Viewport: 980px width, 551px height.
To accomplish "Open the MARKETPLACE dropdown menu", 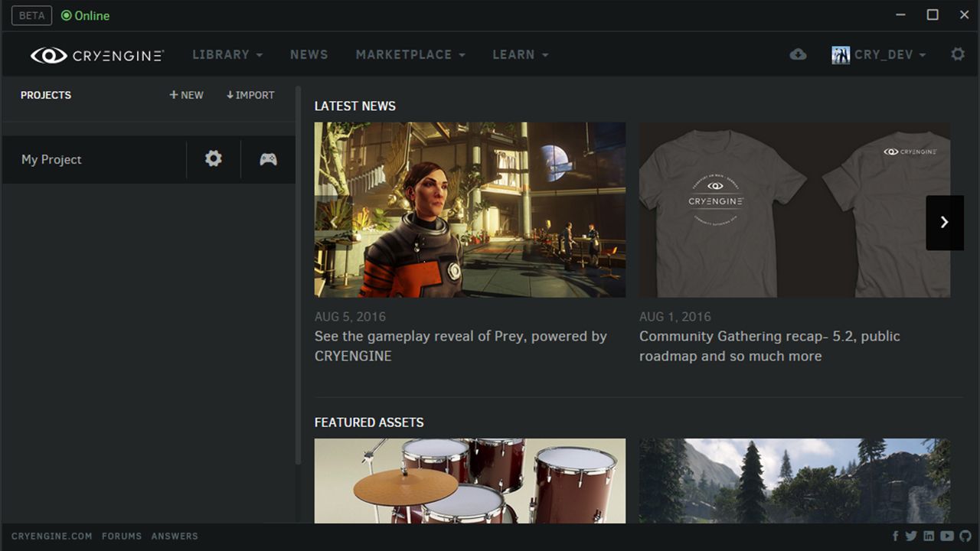I will 410,54.
